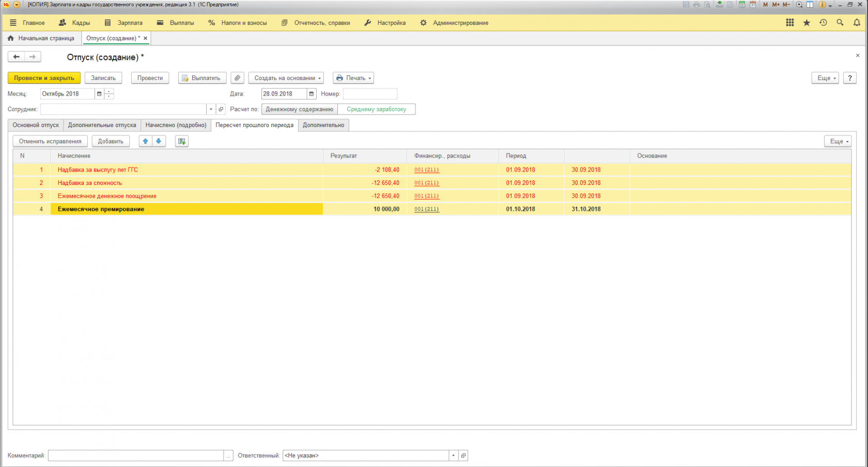Close the Отпуск (создание) tab
This screenshot has height=467, width=868.
[x=145, y=38]
